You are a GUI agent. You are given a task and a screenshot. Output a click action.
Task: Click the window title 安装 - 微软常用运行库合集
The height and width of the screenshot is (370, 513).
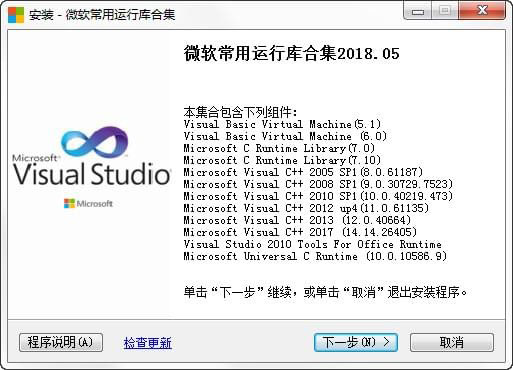pyautogui.click(x=102, y=15)
